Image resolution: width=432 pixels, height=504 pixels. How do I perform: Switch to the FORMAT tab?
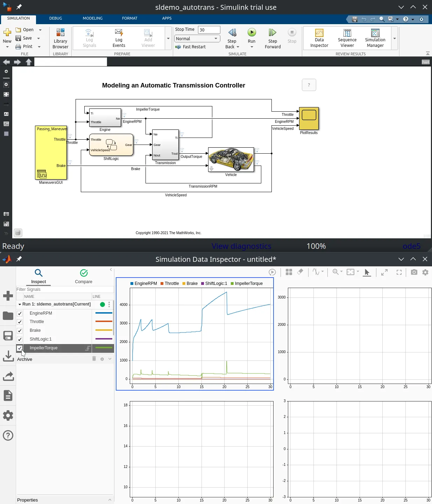130,18
